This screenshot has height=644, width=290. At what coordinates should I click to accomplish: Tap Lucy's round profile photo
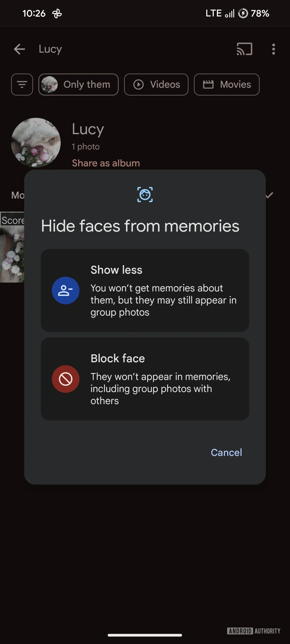click(36, 142)
